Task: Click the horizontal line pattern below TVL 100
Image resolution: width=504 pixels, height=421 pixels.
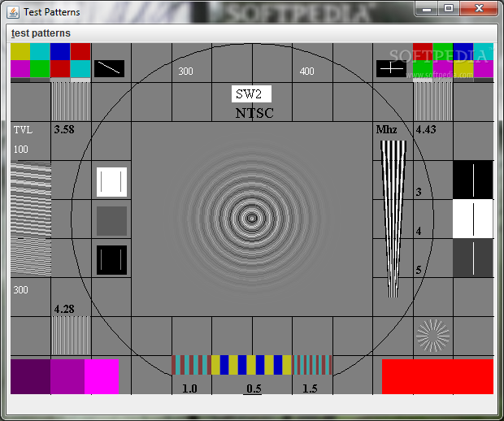Action: [31, 219]
